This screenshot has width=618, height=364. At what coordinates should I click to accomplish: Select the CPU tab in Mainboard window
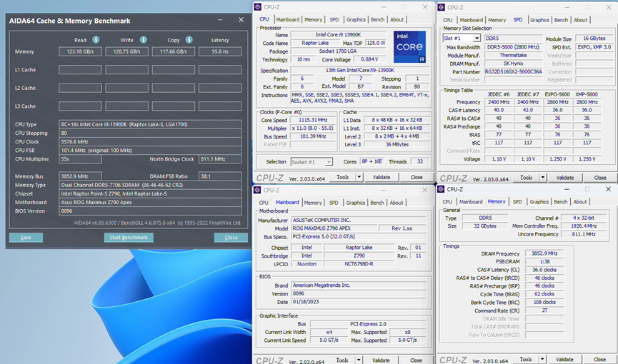click(264, 203)
